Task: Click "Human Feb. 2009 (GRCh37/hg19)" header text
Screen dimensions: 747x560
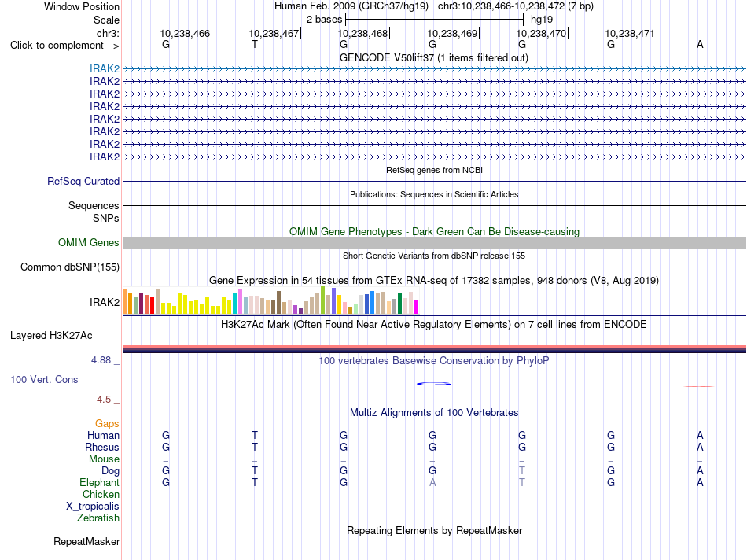Action: pyautogui.click(x=351, y=6)
